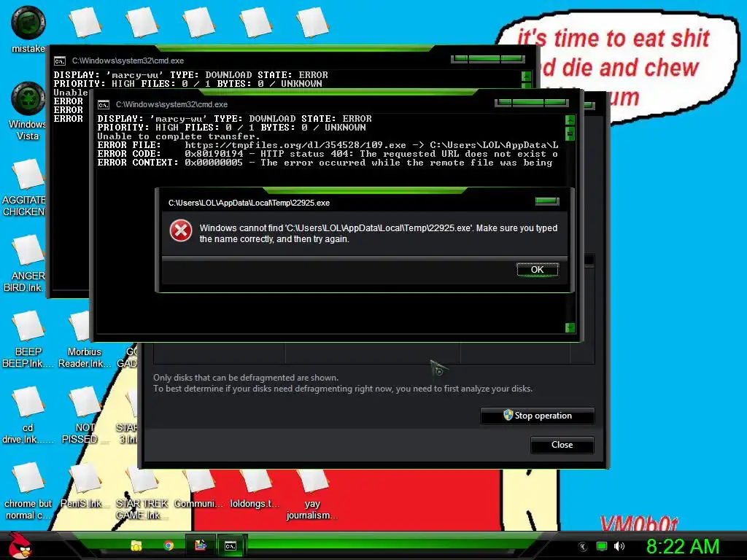Viewport: 747px width, 560px height.
Task: Open the cd drive.lnk desktop shortcut
Action: 28,415
